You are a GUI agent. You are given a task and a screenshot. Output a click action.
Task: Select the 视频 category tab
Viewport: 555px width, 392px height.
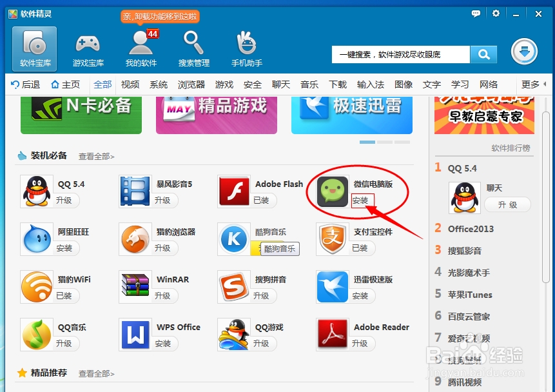pos(130,84)
